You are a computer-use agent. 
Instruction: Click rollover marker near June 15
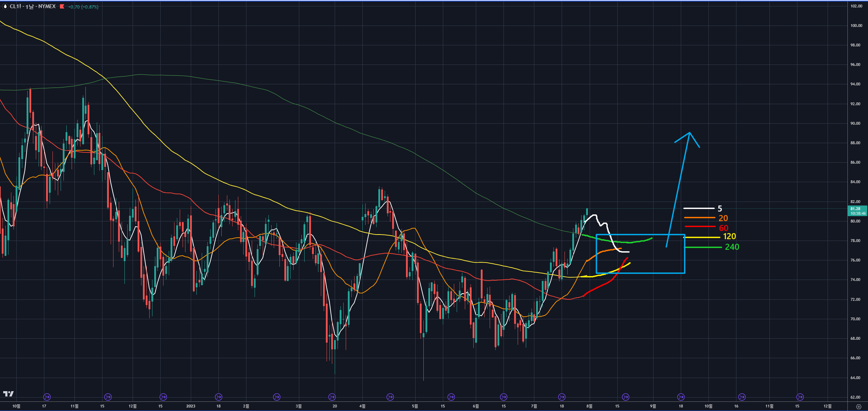pyautogui.click(x=503, y=397)
